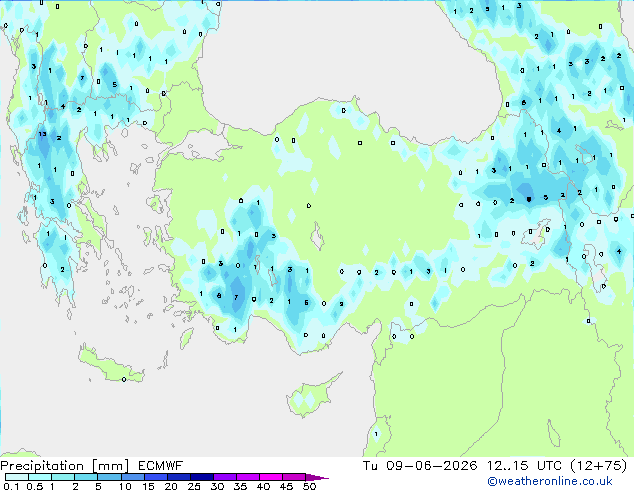This screenshot has height=490, width=634.
Task: Click the "Precipitation" title text
Action: [42, 466]
